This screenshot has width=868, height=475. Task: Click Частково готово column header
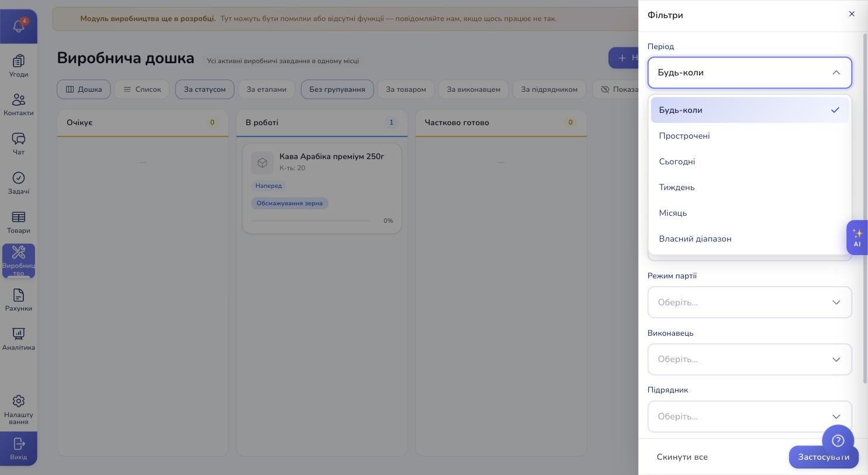click(501, 123)
